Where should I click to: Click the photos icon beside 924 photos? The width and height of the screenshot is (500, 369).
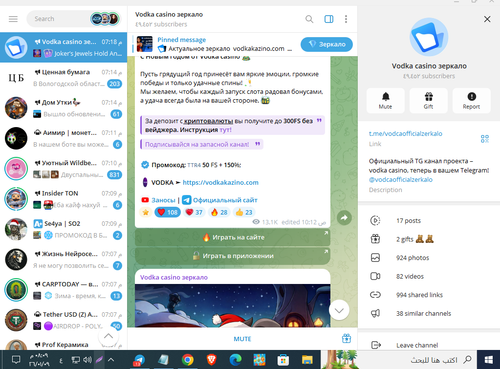pyautogui.click(x=375, y=258)
